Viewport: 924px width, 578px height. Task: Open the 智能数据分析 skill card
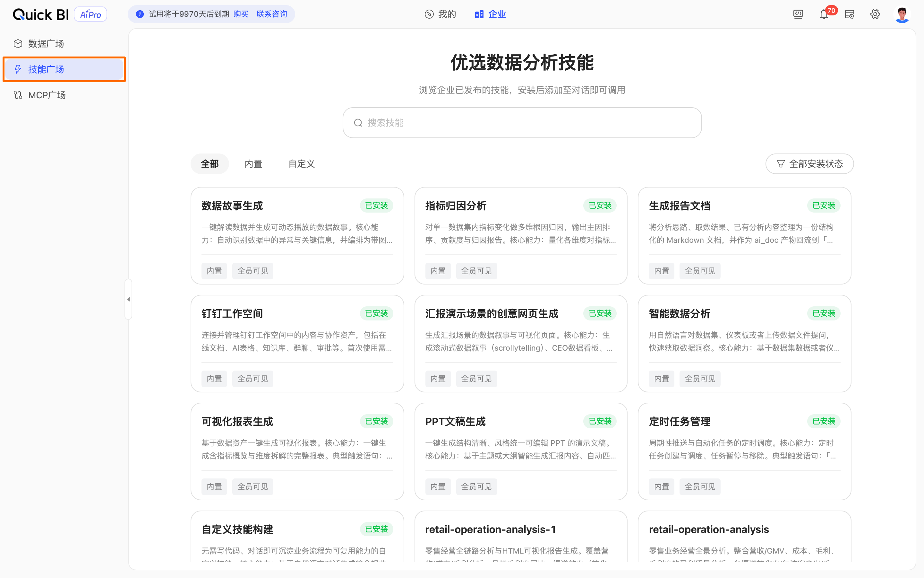pyautogui.click(x=745, y=343)
